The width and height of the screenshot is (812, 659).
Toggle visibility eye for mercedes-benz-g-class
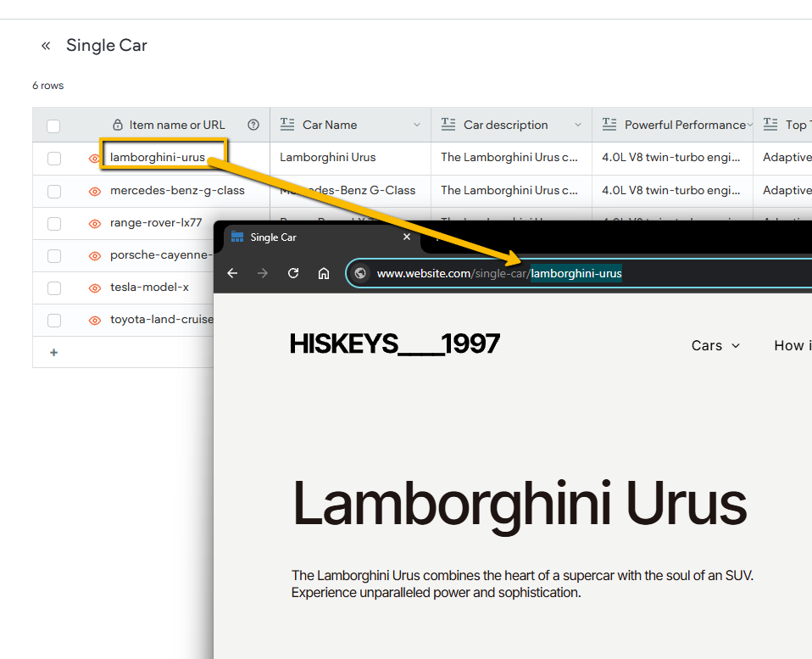[x=95, y=192]
